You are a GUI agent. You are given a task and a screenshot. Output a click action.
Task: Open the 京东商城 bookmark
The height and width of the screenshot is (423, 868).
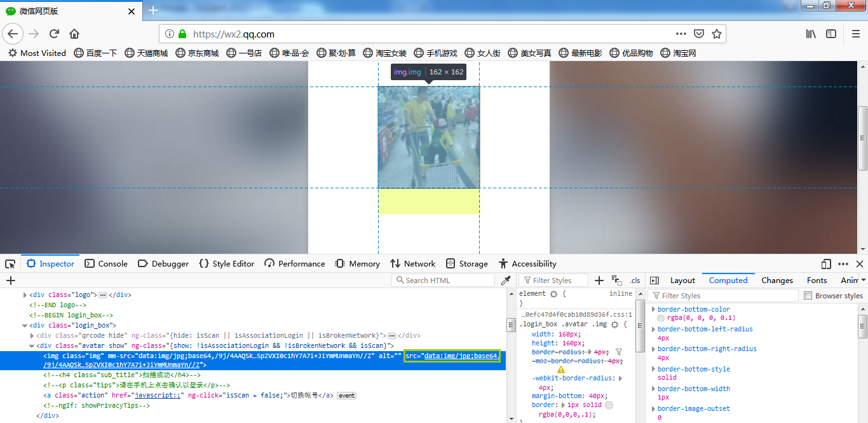[197, 53]
